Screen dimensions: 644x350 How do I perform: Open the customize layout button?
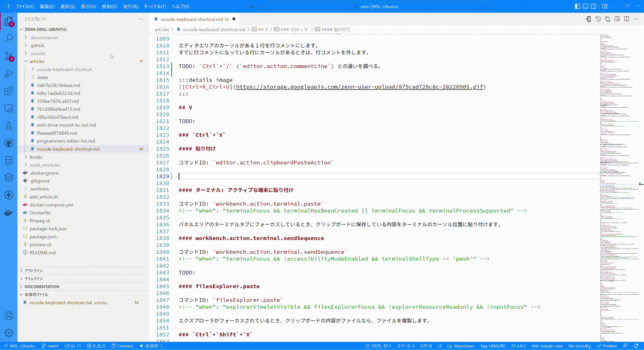tap(605, 6)
